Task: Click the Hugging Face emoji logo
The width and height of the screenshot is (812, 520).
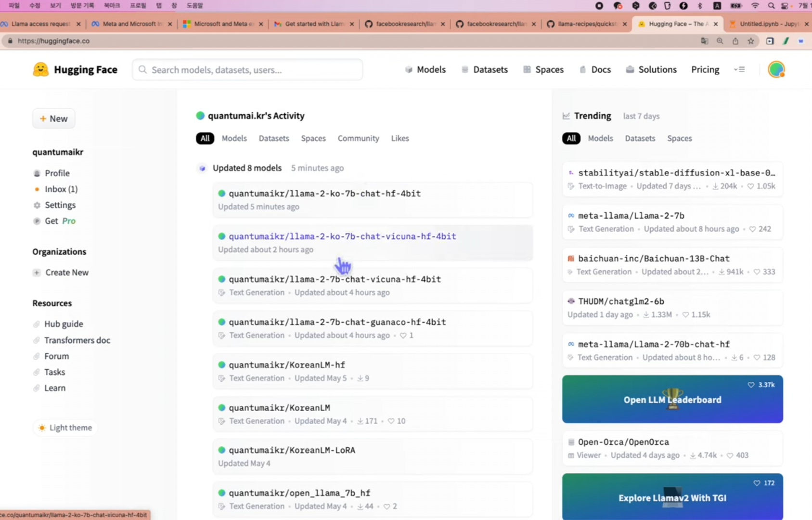Action: [40, 69]
